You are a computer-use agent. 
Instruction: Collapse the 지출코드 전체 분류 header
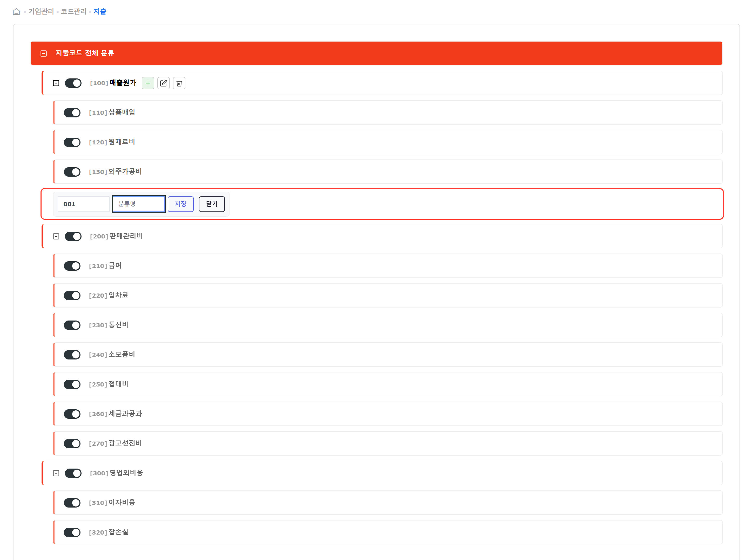[43, 53]
